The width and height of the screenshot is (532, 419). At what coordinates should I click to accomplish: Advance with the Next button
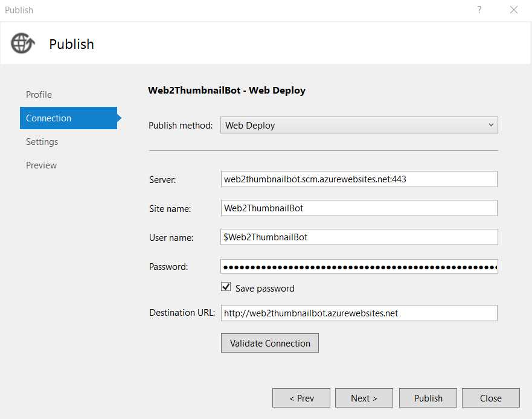tap(364, 398)
